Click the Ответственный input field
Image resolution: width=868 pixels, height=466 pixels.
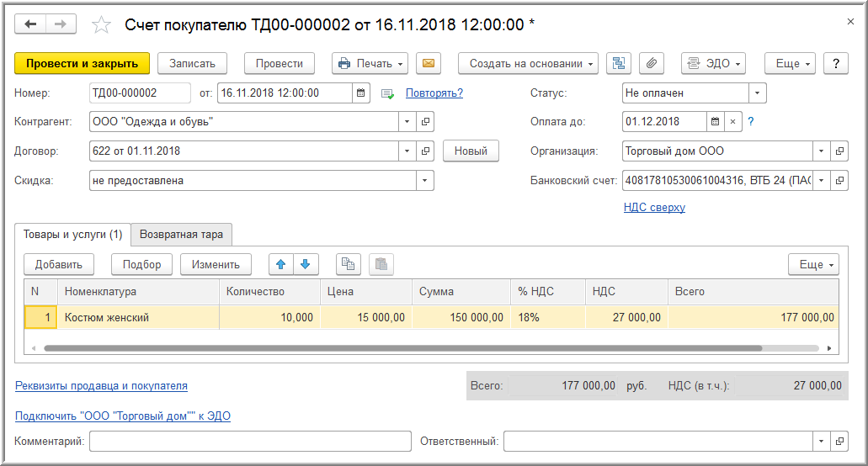pyautogui.click(x=658, y=441)
